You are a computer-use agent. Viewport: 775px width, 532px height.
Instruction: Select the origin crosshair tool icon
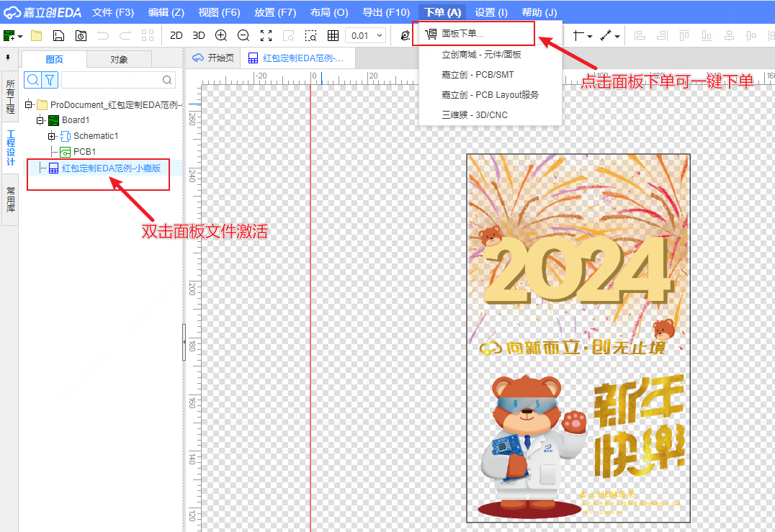click(578, 35)
